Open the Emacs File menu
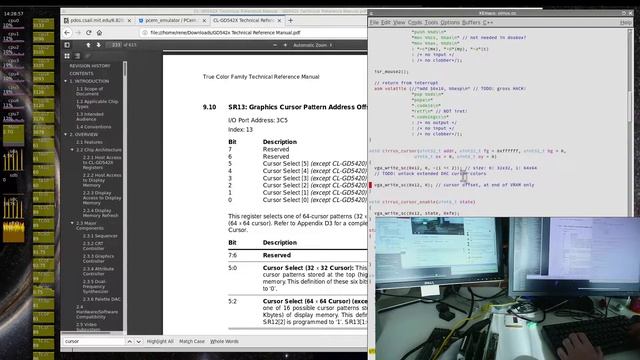 pos(374,22)
